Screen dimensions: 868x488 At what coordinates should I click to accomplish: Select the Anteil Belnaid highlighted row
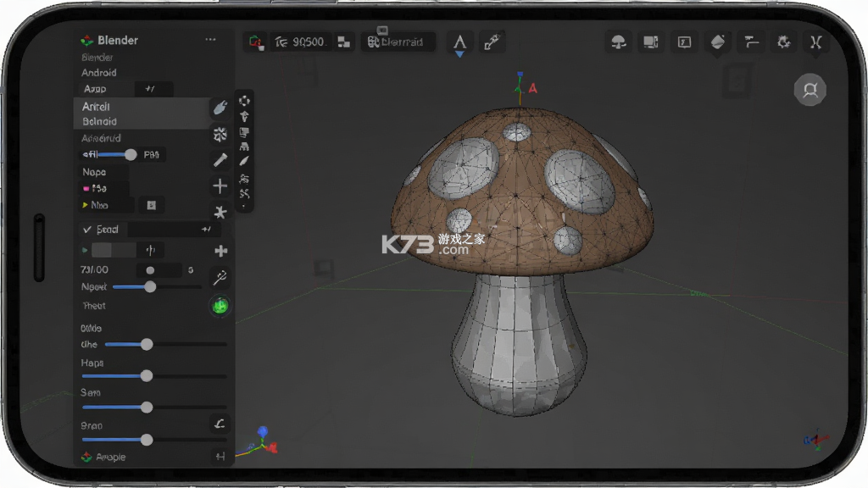pyautogui.click(x=141, y=114)
